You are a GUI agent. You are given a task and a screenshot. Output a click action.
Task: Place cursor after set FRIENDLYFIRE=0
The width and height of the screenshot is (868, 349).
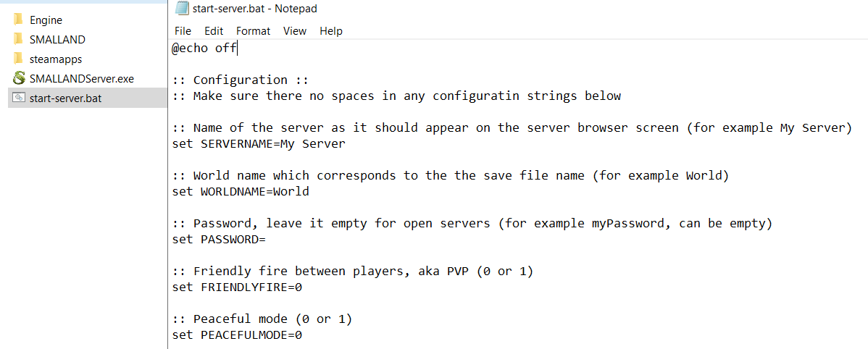point(302,287)
